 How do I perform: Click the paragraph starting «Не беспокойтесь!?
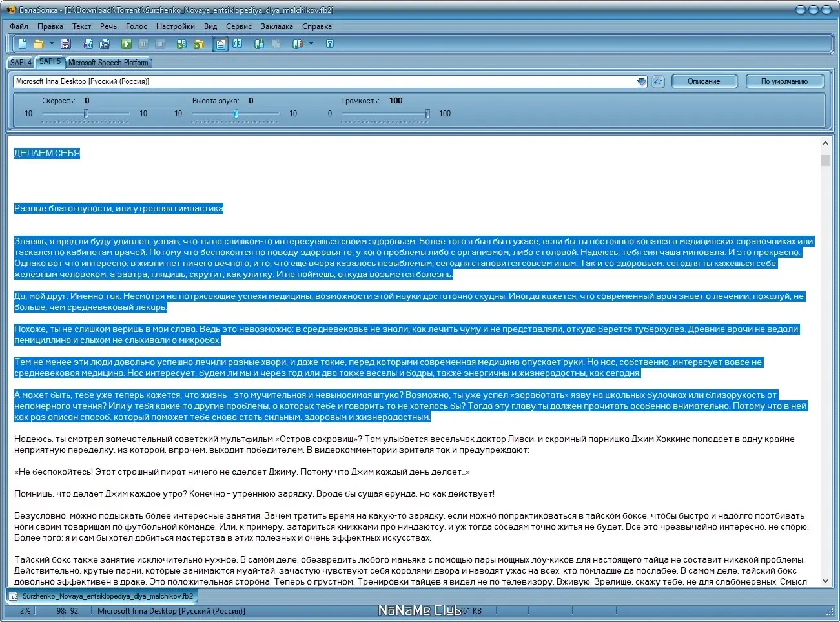point(242,472)
